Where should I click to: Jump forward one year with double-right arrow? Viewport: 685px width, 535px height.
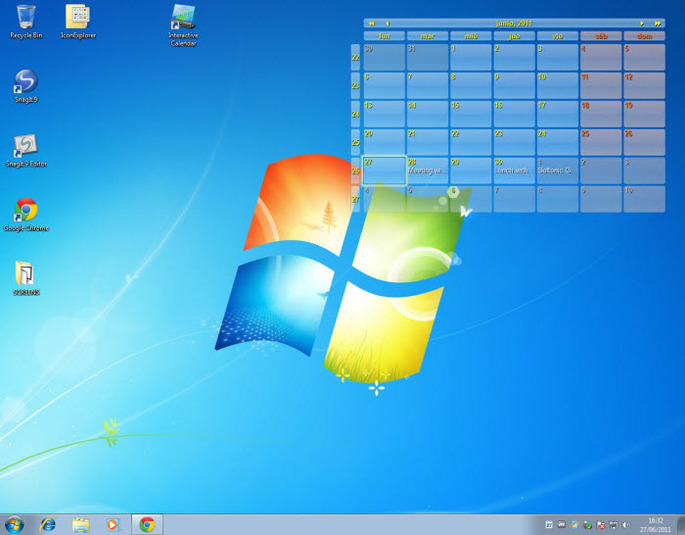click(657, 23)
